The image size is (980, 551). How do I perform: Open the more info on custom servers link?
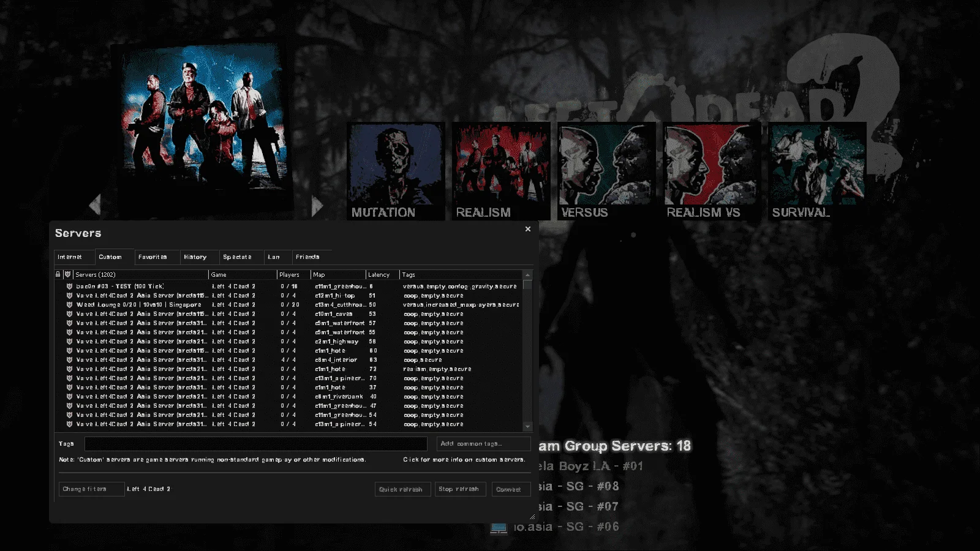[x=464, y=460]
